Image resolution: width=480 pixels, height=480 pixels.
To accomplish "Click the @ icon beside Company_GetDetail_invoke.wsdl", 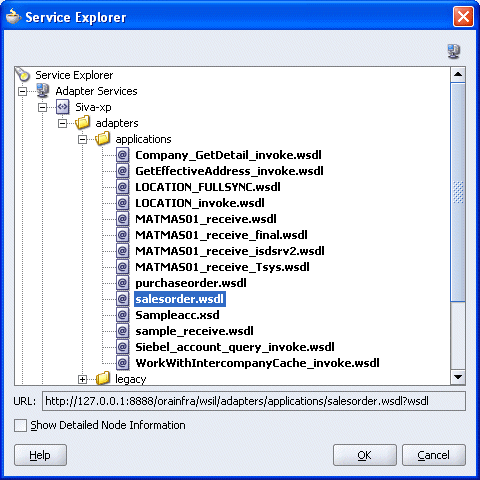I will [x=122, y=155].
